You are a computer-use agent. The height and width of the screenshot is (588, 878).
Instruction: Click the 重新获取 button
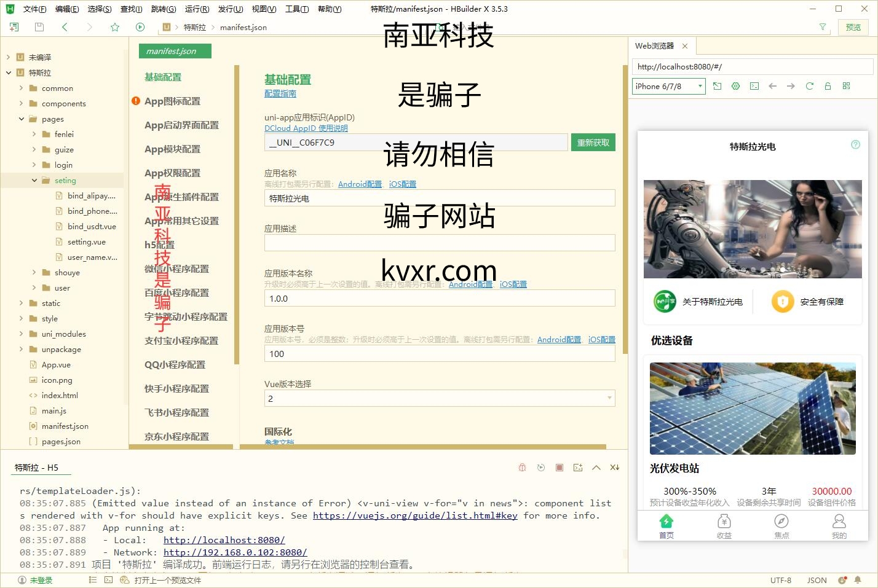click(x=593, y=143)
